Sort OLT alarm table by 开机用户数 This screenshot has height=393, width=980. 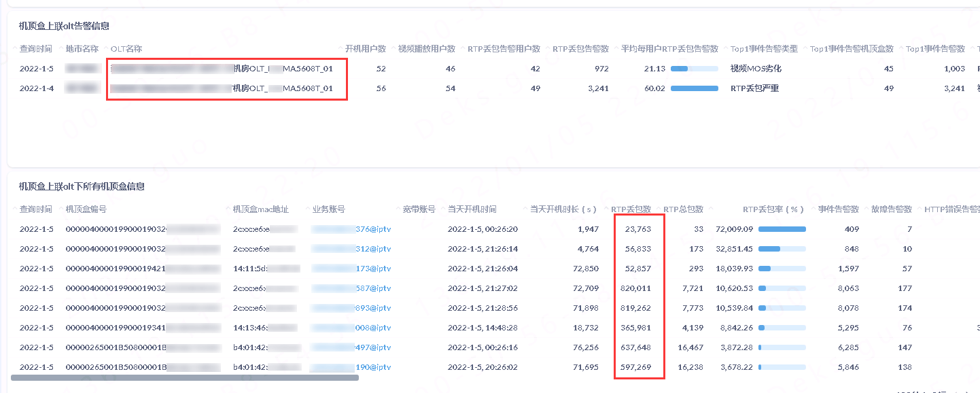(366, 49)
